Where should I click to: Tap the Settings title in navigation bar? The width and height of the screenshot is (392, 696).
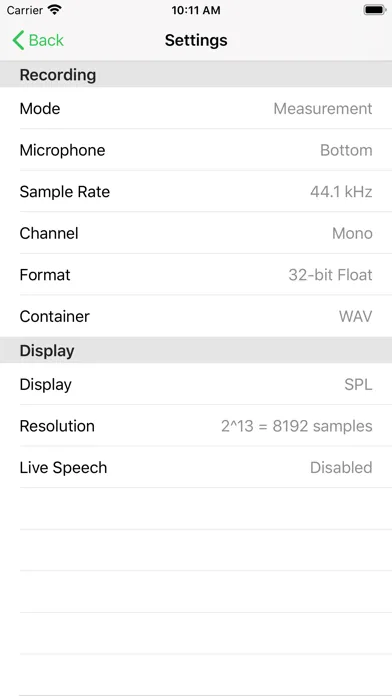click(x=196, y=40)
